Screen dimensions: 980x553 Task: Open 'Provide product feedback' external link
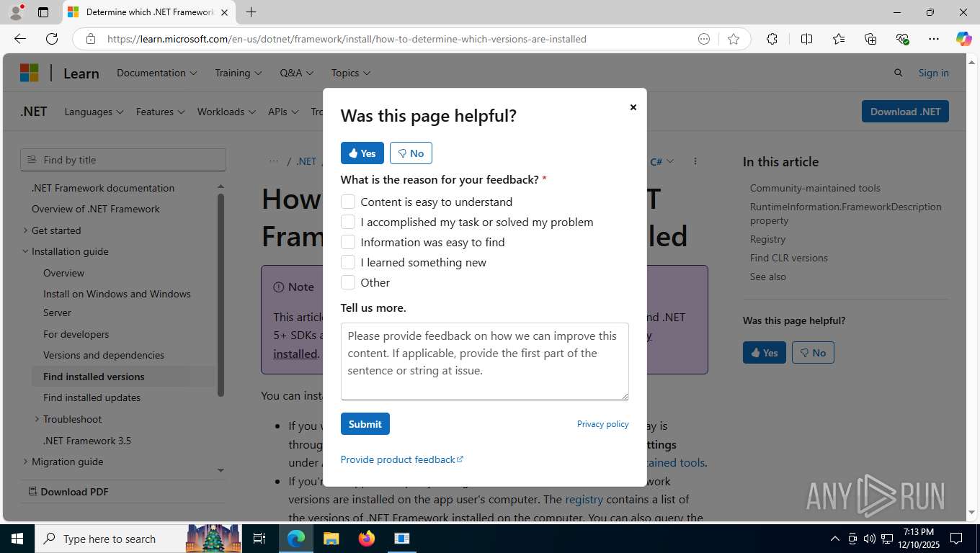click(402, 459)
